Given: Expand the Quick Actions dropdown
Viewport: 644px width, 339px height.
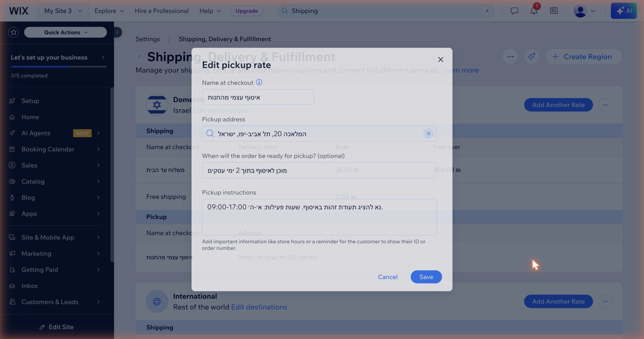Looking at the screenshot, I should coord(65,32).
